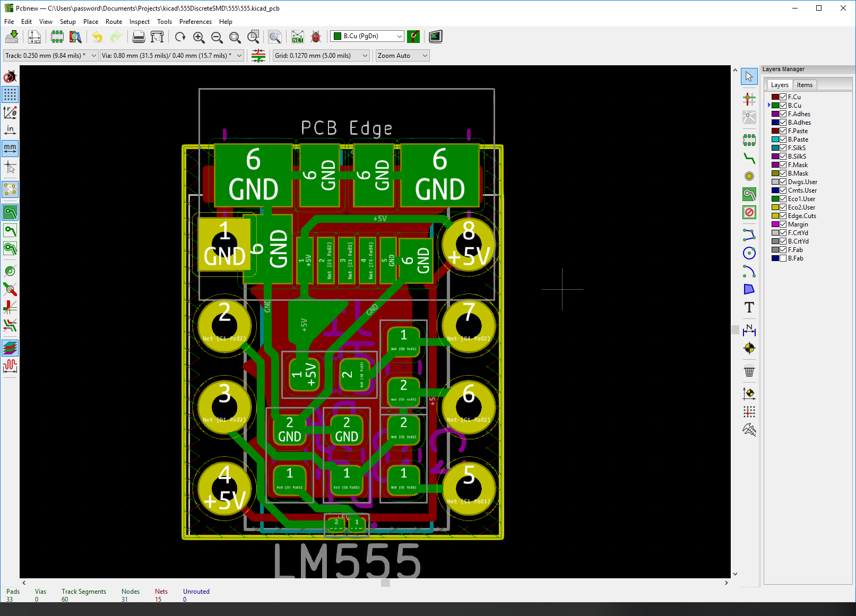Select the Add dimension tool
856x616 pixels.
tap(749, 330)
